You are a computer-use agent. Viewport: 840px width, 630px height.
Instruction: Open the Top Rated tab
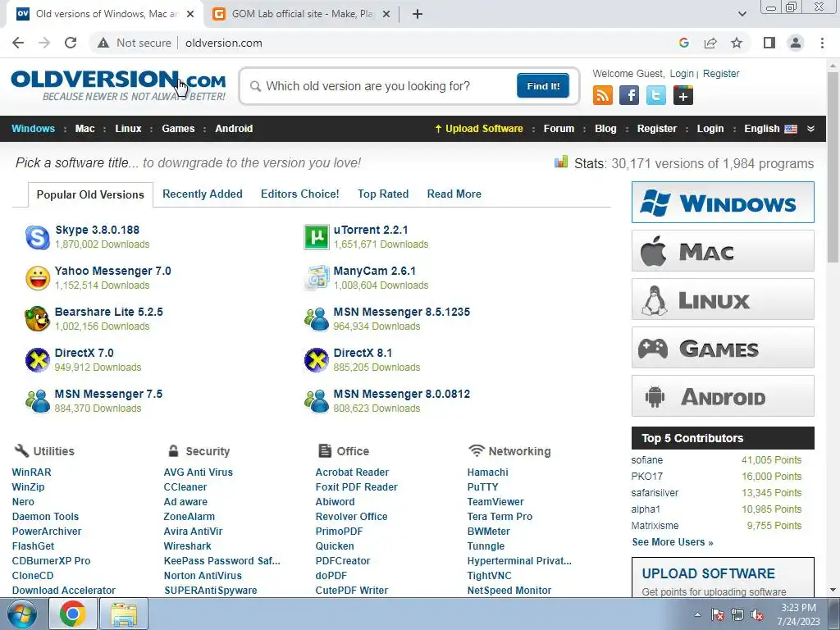[383, 194]
